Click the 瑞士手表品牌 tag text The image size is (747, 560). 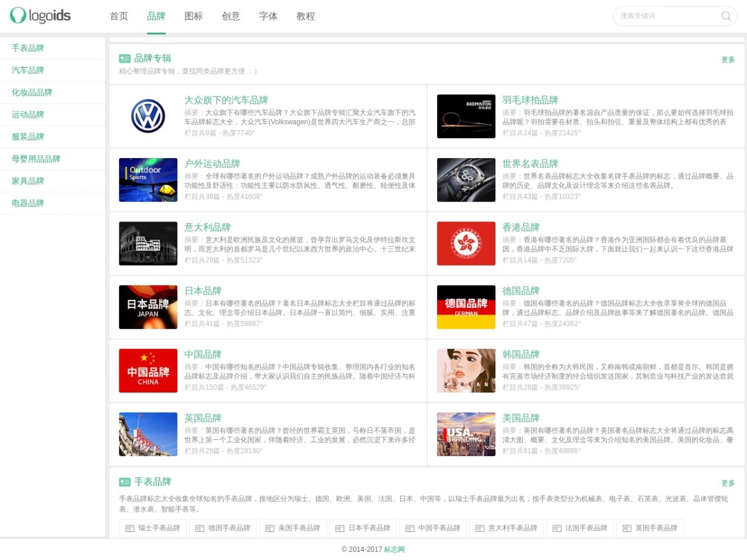[159, 528]
